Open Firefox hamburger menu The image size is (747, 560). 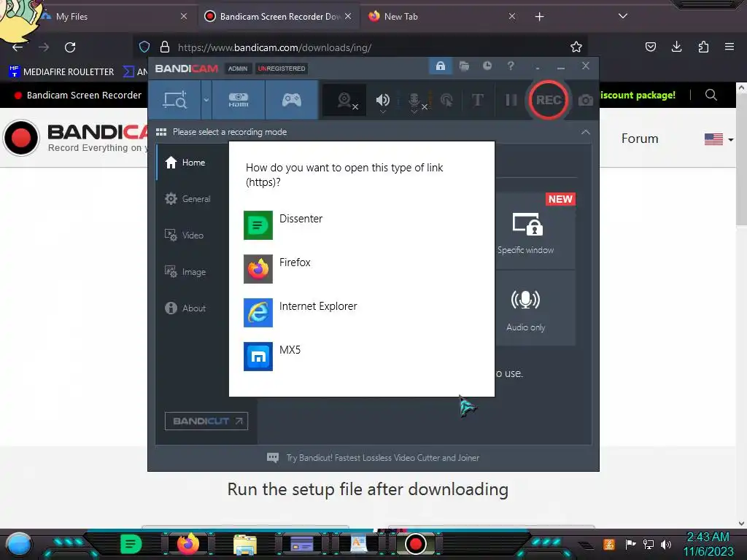tap(729, 47)
